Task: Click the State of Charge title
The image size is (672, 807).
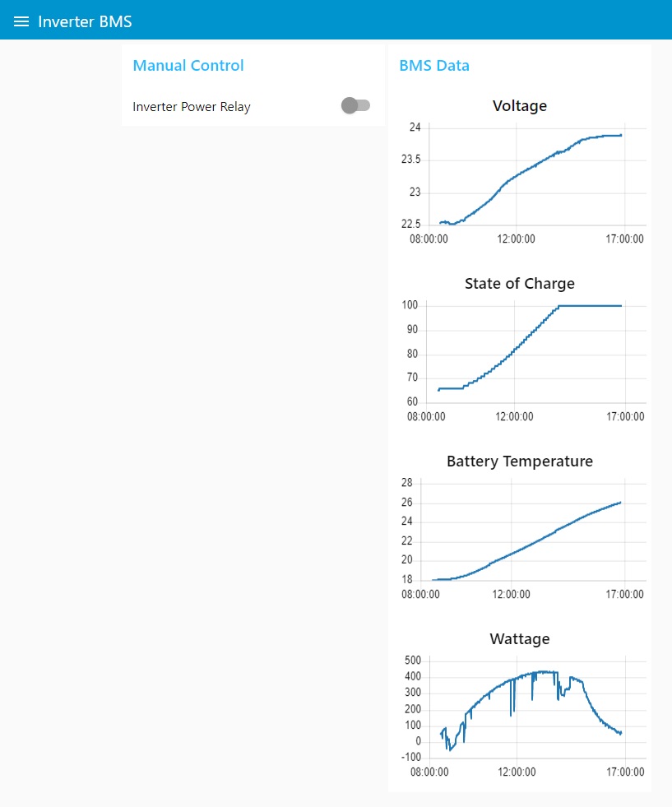Action: (520, 284)
